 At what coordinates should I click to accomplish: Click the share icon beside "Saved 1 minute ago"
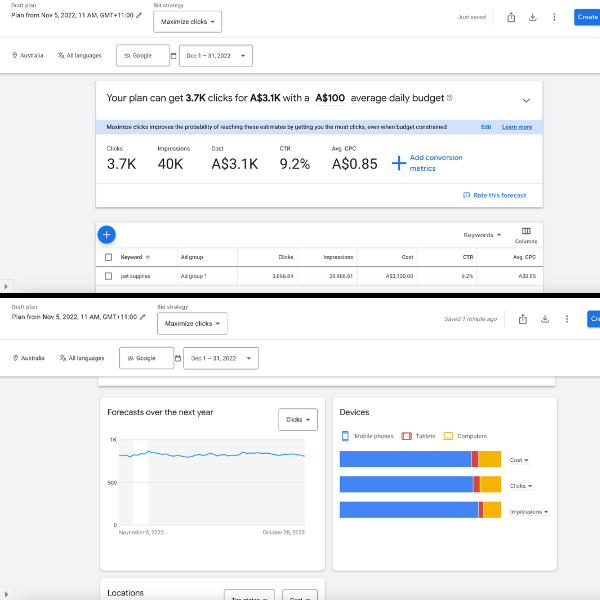[523, 319]
